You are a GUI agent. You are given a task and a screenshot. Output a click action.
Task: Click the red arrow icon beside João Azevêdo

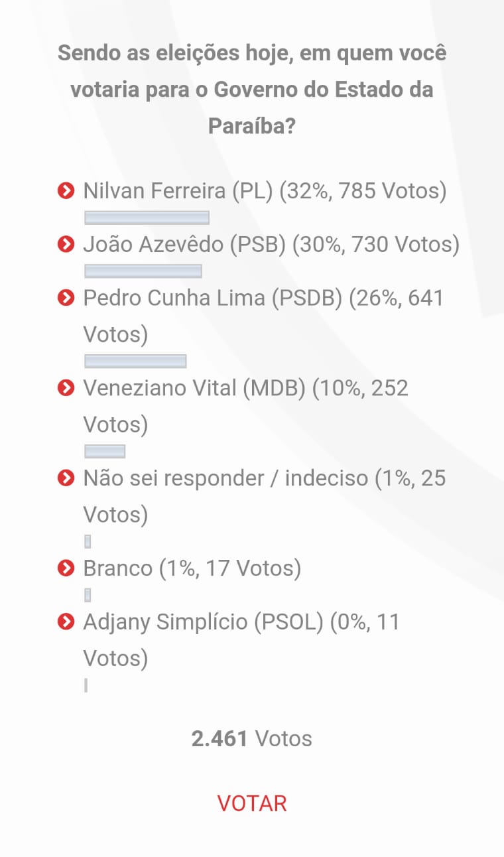66,245
